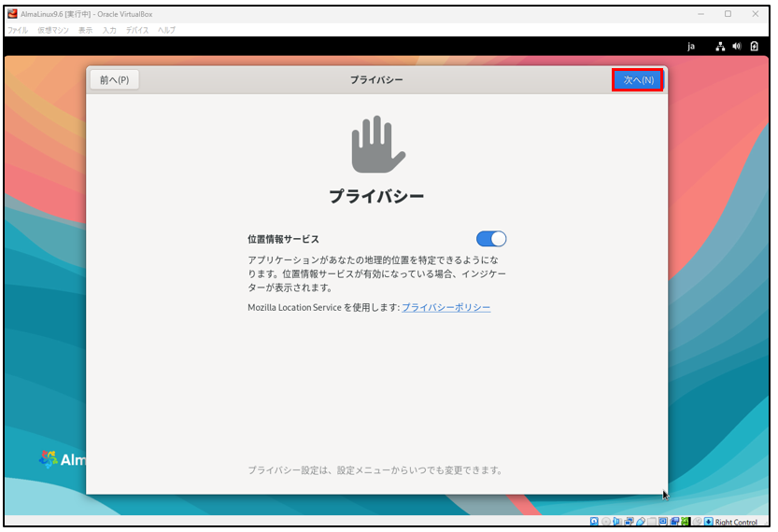Open the 仮想マシン menu
The image size is (778, 532).
point(51,30)
